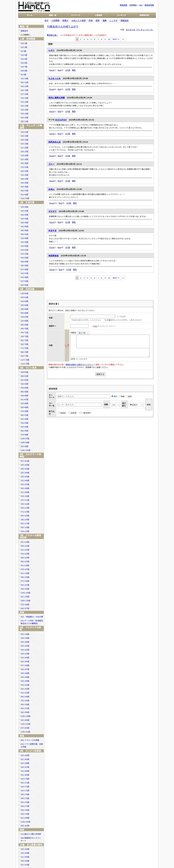Open commenter ゴトー's profile

pos(51,164)
